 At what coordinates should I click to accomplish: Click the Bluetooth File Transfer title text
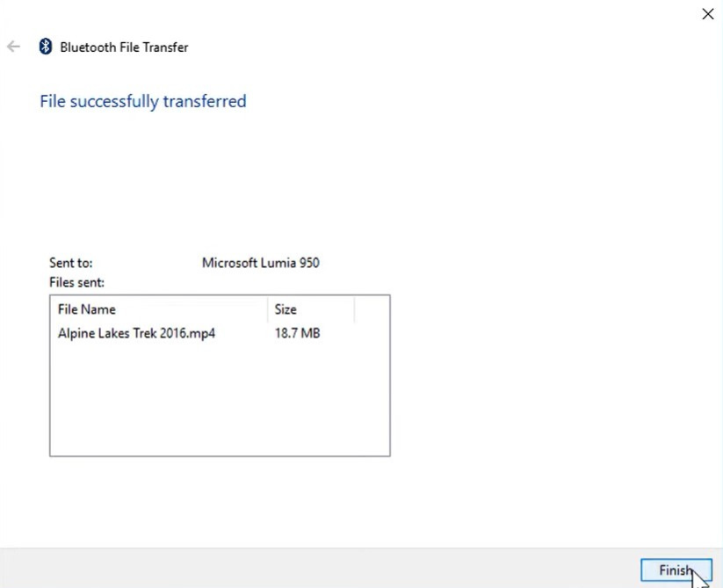coord(124,47)
